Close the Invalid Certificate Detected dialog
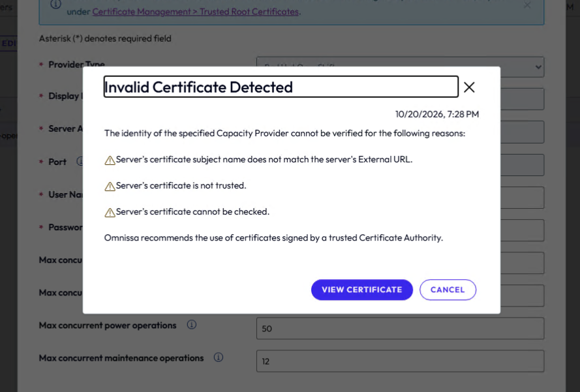Screen dimensions: 580x392 pyautogui.click(x=469, y=87)
